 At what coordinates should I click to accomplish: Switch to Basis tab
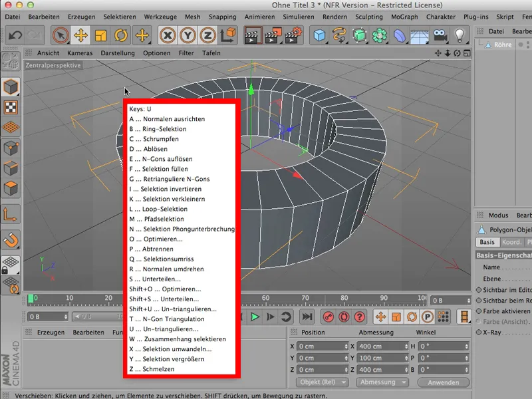pos(487,242)
